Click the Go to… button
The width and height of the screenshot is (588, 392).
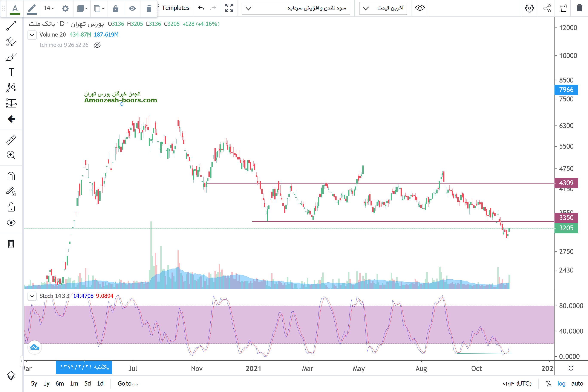coord(127,383)
